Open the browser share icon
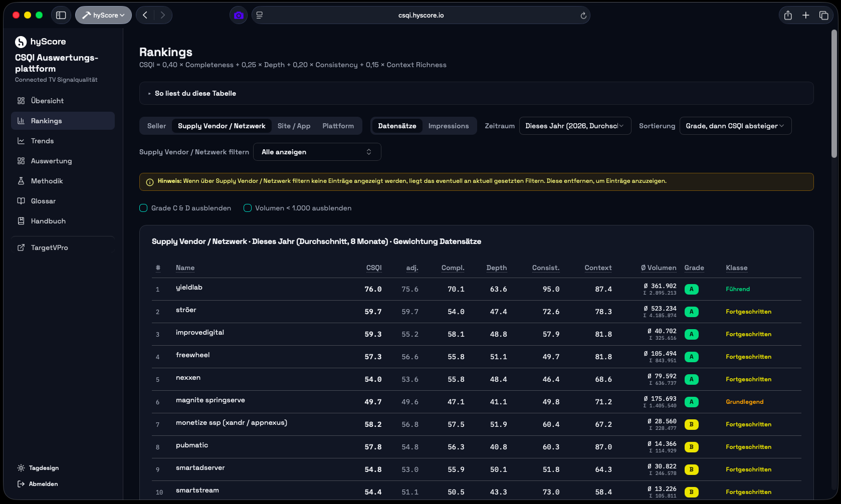Screen dimensions: 841x504 tap(788, 15)
